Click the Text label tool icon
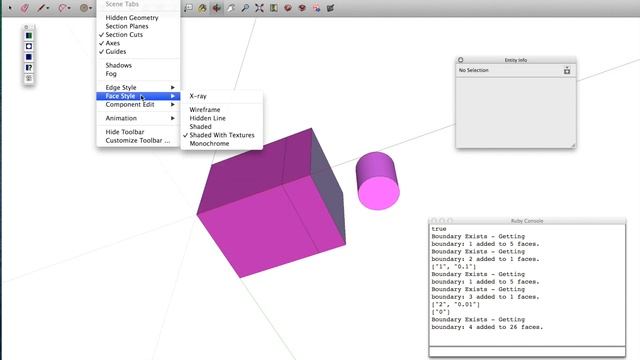640x360 pixels. tap(188, 8)
